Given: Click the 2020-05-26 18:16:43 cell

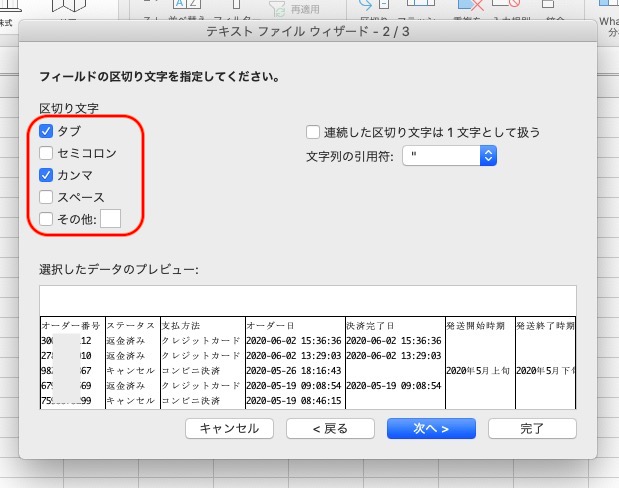Looking at the screenshot, I should point(294,371).
